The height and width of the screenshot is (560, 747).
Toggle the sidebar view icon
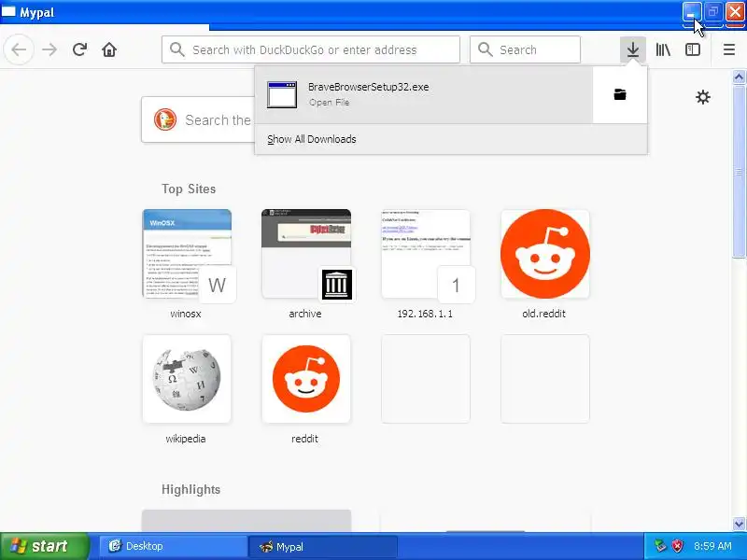[x=692, y=49]
